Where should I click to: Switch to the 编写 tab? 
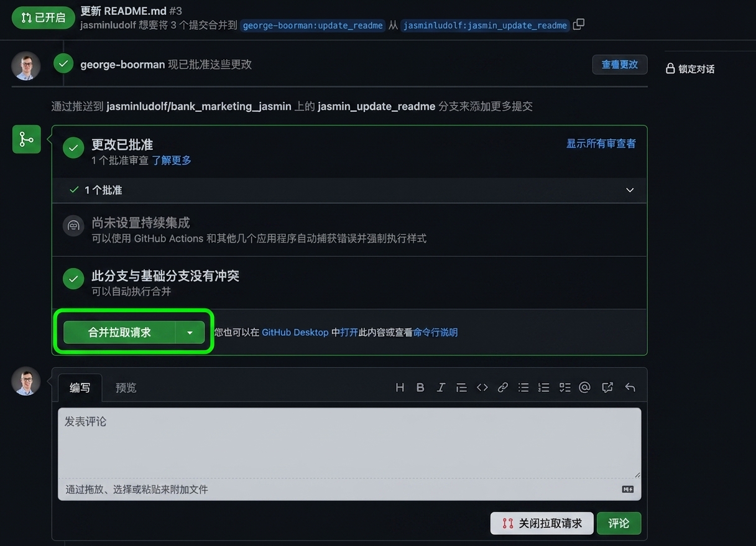click(80, 388)
